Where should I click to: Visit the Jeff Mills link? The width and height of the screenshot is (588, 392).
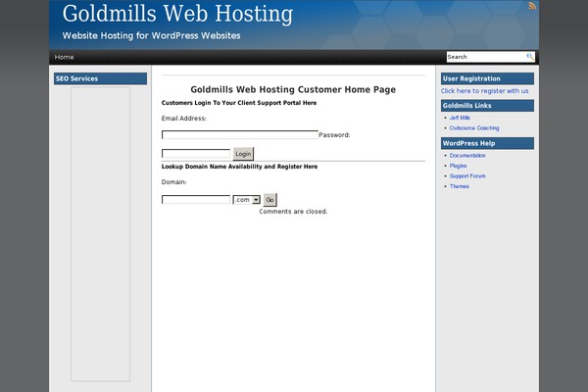(x=460, y=118)
